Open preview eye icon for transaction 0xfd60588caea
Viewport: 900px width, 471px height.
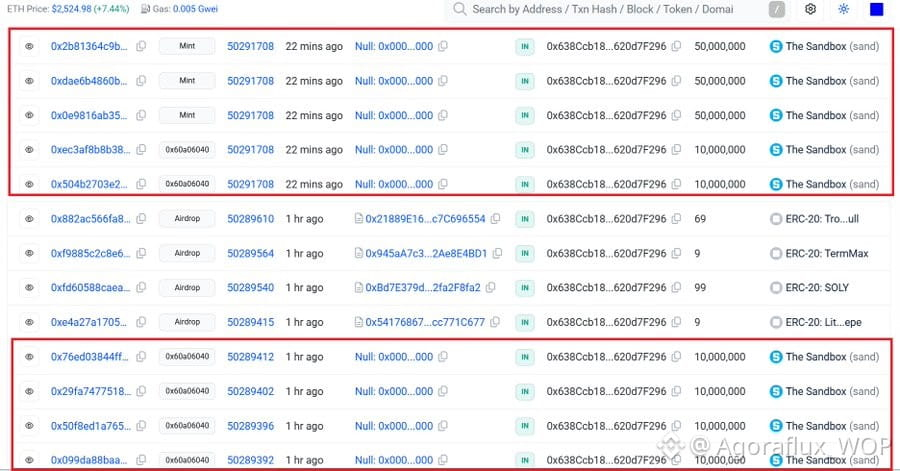pos(29,287)
